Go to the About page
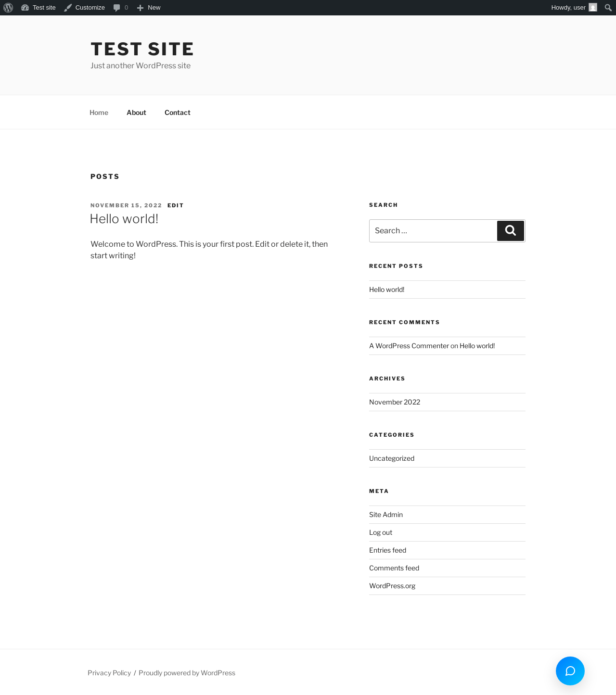Viewport: 616px width, 695px height. tap(136, 113)
